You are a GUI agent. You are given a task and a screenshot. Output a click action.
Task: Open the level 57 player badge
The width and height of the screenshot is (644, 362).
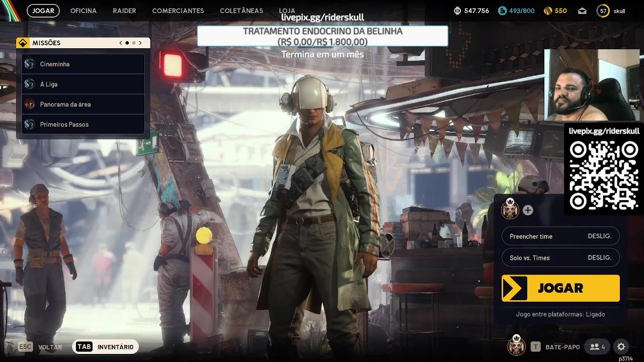(603, 11)
